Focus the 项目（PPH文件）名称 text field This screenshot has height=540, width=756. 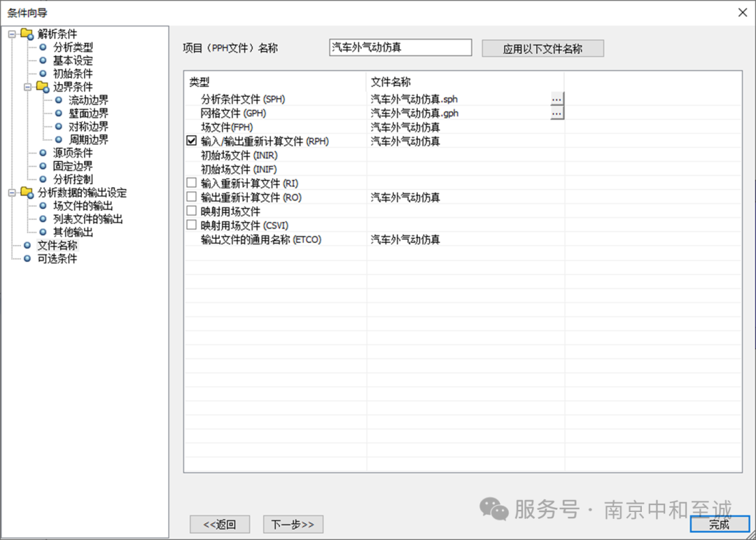tap(400, 48)
